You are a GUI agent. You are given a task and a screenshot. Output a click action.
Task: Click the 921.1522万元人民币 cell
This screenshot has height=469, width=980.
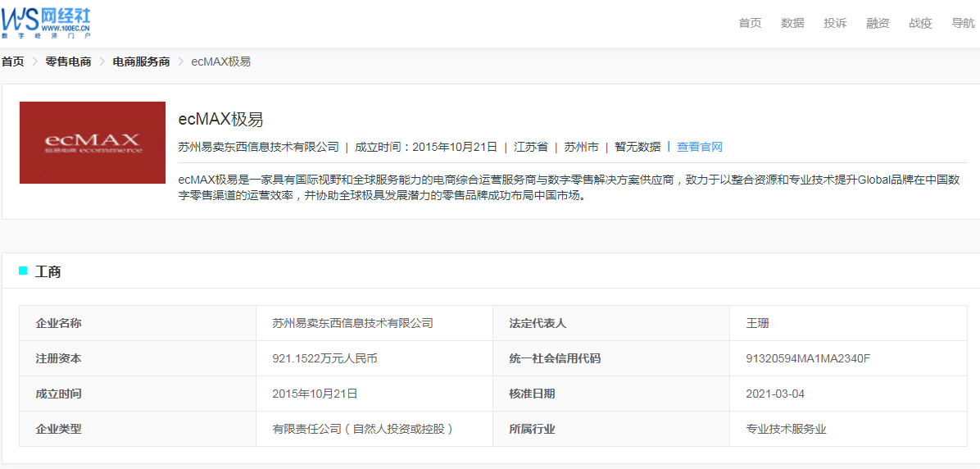point(374,358)
